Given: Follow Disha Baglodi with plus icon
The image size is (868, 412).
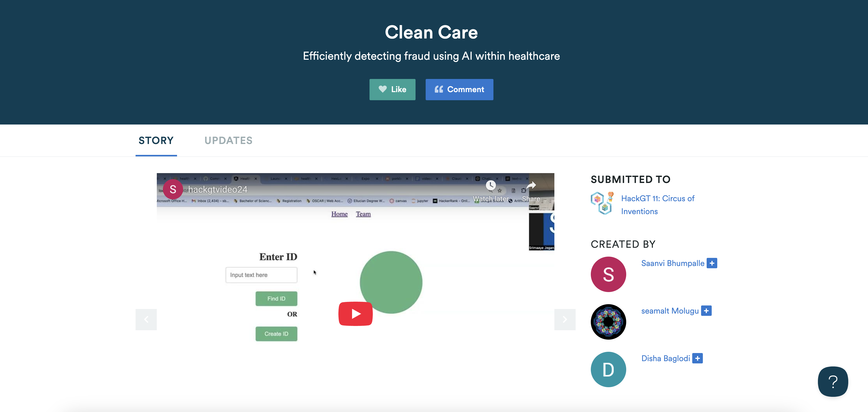Looking at the screenshot, I should pyautogui.click(x=698, y=358).
